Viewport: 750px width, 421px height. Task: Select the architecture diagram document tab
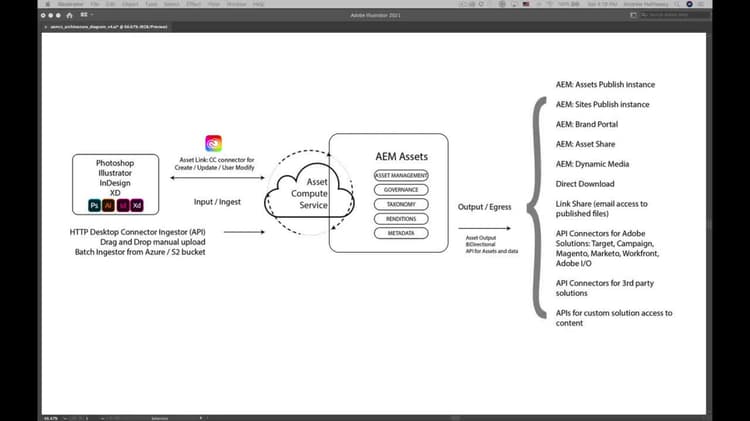[109, 27]
